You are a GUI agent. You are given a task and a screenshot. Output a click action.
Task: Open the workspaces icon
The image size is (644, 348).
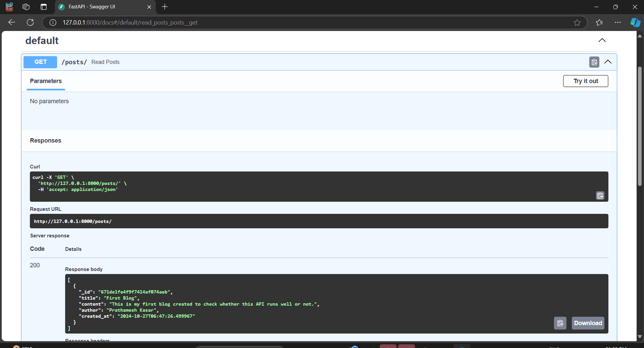click(x=26, y=7)
